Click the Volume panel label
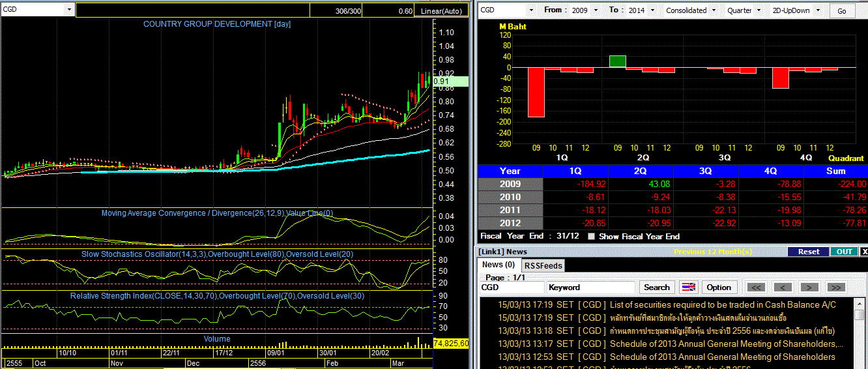The width and height of the screenshot is (868, 369). point(217,339)
